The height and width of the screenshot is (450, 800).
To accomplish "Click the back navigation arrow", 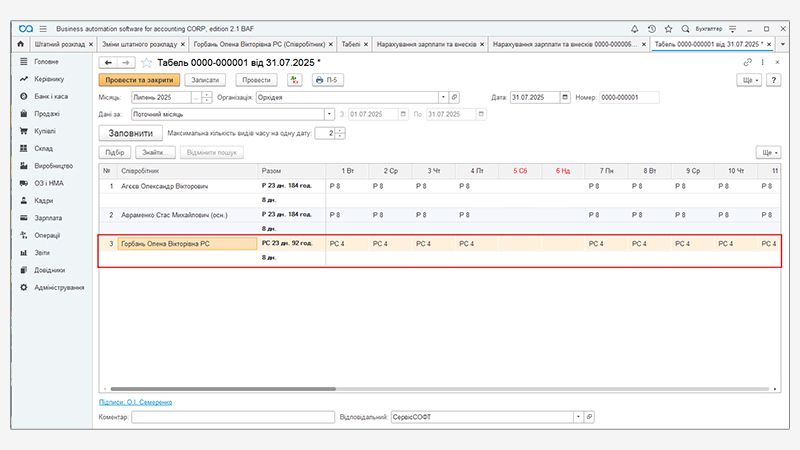I will tap(109, 63).
